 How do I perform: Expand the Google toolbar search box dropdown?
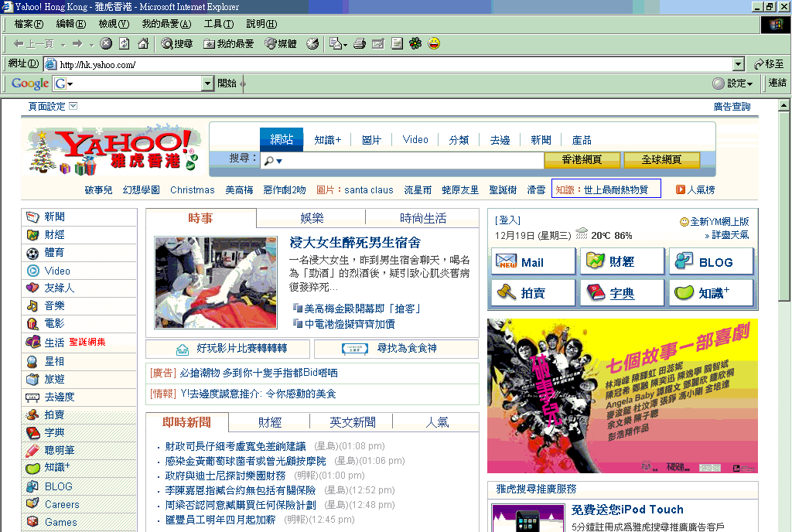[x=207, y=84]
